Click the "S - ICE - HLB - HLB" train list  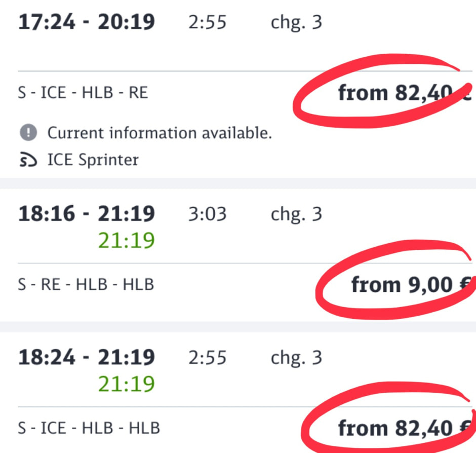[89, 428]
